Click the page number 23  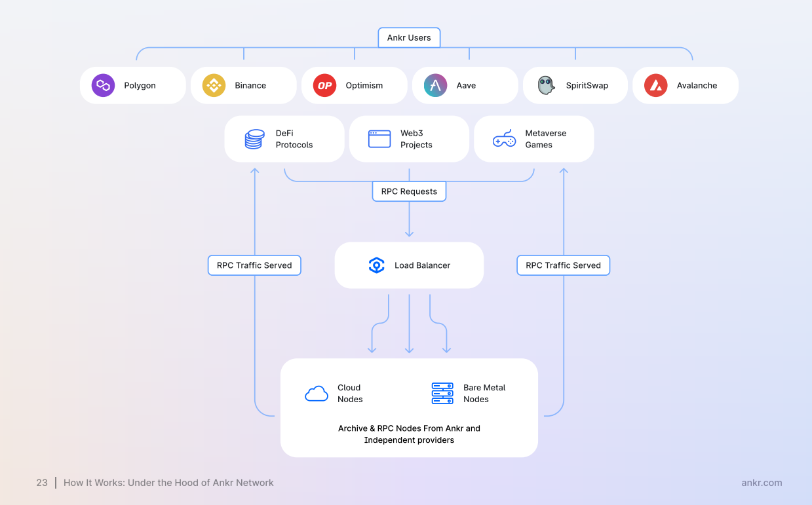pyautogui.click(x=42, y=483)
